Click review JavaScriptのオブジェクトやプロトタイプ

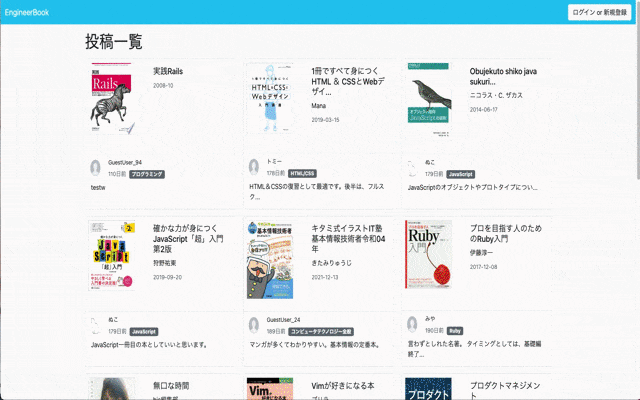pos(472,188)
